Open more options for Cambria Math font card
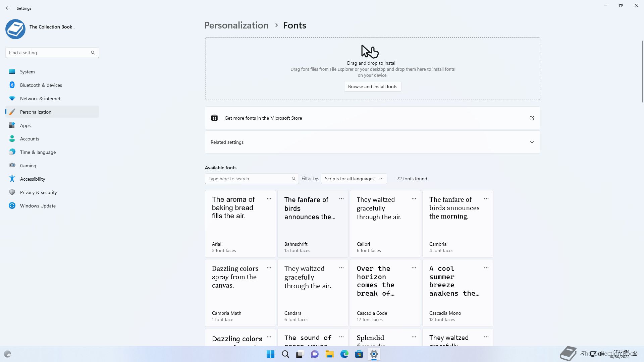This screenshot has width=644, height=362. [x=269, y=268]
